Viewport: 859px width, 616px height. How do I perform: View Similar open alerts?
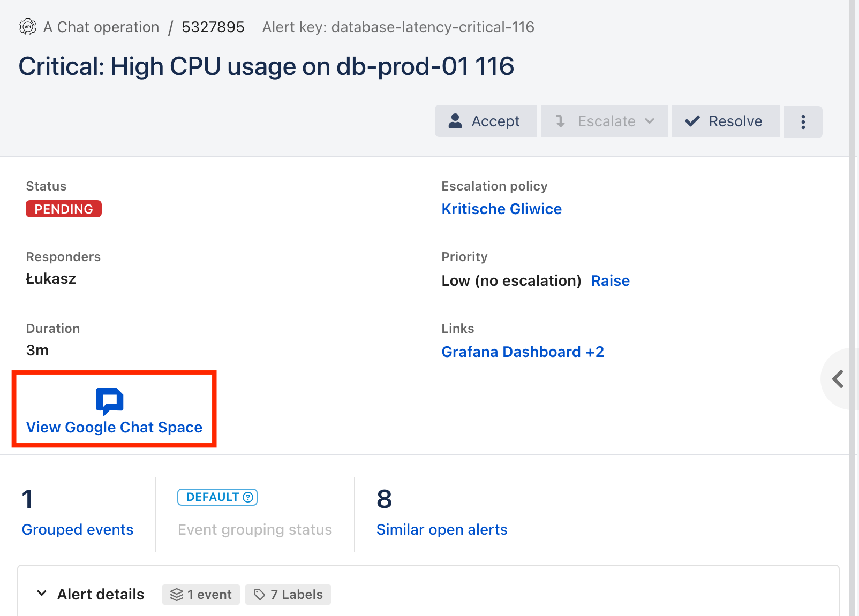441,529
